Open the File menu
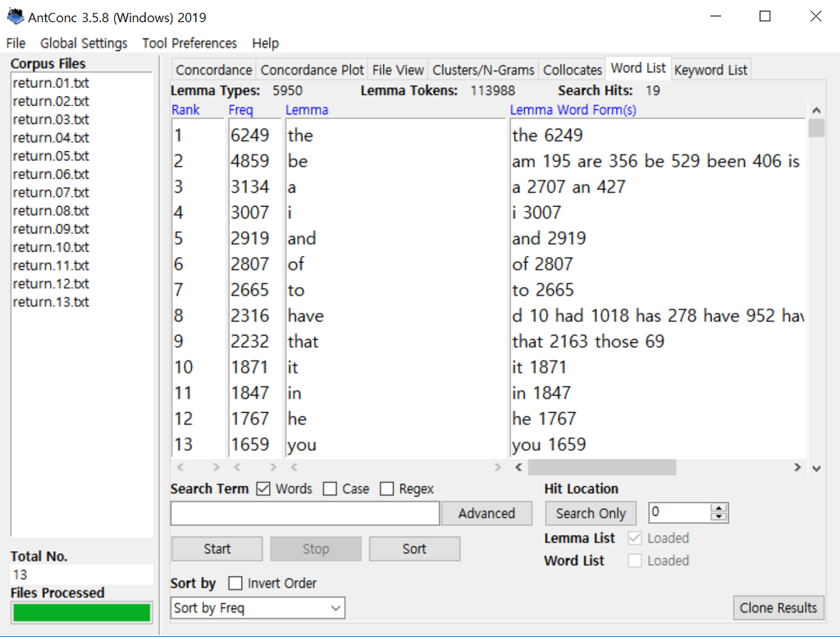The height and width of the screenshot is (637, 840). click(x=16, y=43)
